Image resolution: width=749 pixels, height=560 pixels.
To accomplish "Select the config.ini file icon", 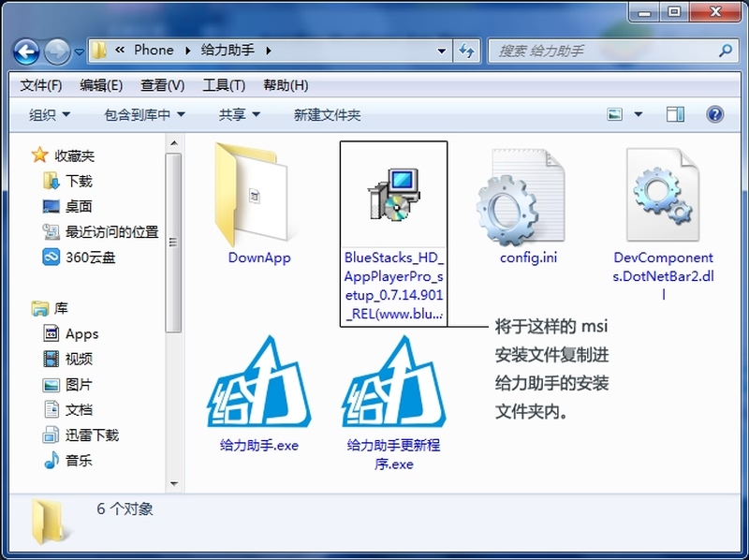I will [x=521, y=196].
